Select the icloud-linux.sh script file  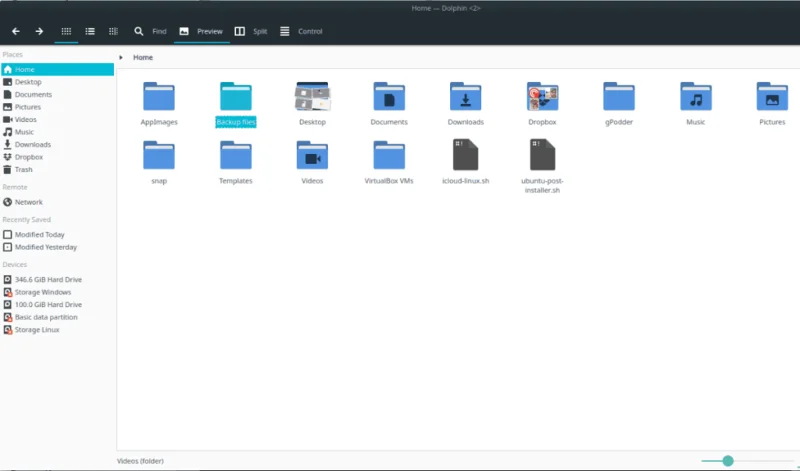[x=465, y=155]
